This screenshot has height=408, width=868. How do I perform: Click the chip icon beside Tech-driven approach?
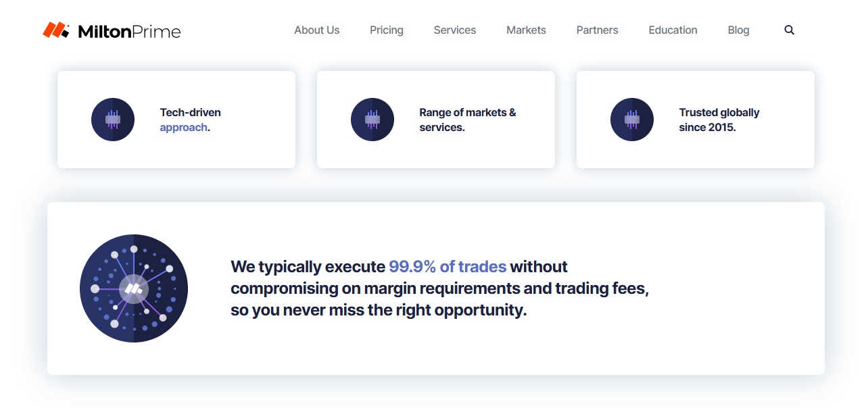pyautogui.click(x=113, y=120)
